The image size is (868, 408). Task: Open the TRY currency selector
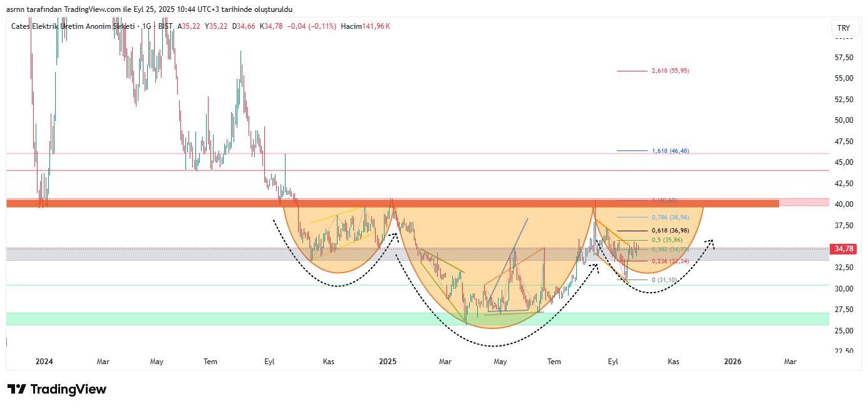pyautogui.click(x=844, y=28)
